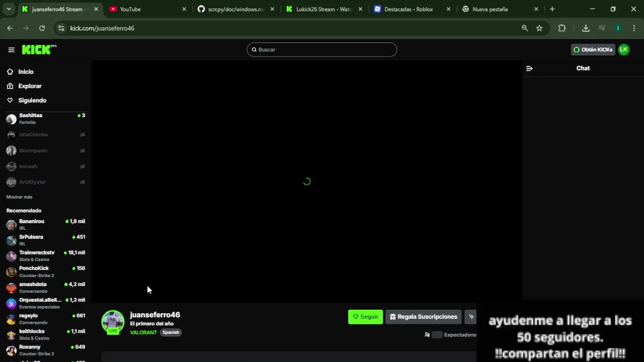Open Explorar in the sidebar
Image resolution: width=644 pixels, height=362 pixels.
coord(30,86)
